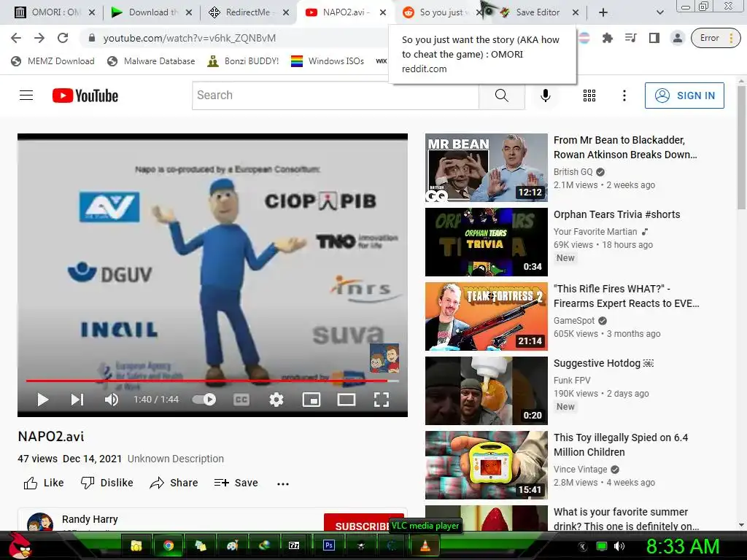Toggle the autoplay switch
Screen dimensions: 747x560
click(x=204, y=400)
